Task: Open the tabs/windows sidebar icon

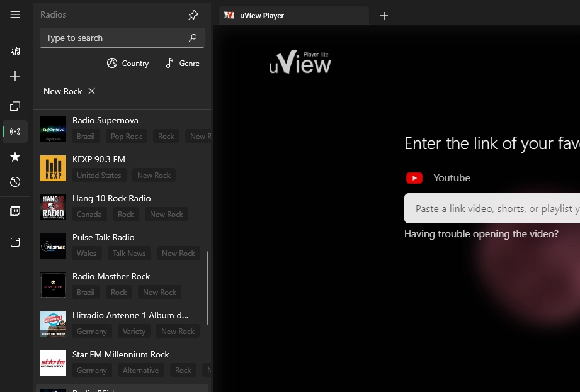Action: tap(14, 106)
